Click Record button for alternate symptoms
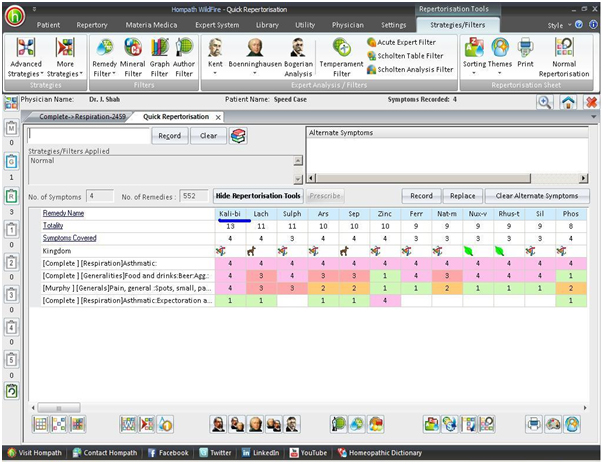This screenshot has height=464, width=606. tap(421, 196)
